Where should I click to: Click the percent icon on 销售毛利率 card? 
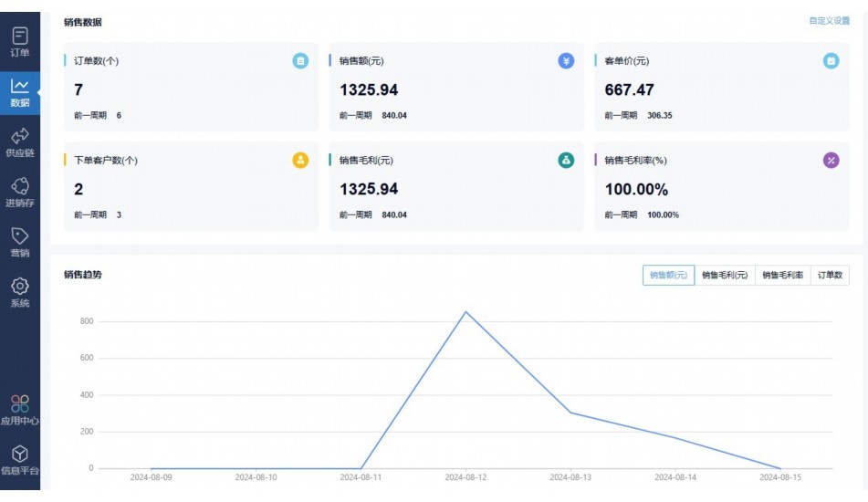tap(831, 161)
